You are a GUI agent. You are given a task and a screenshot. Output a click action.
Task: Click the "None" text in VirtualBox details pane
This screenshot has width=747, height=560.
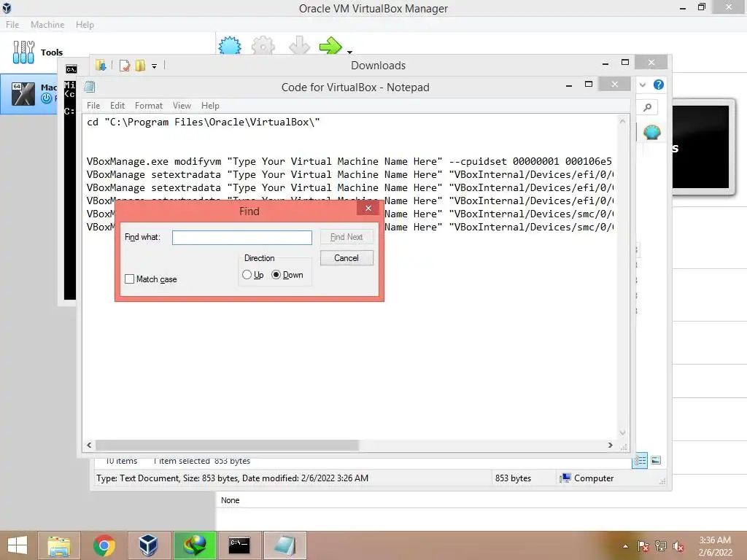230,500
